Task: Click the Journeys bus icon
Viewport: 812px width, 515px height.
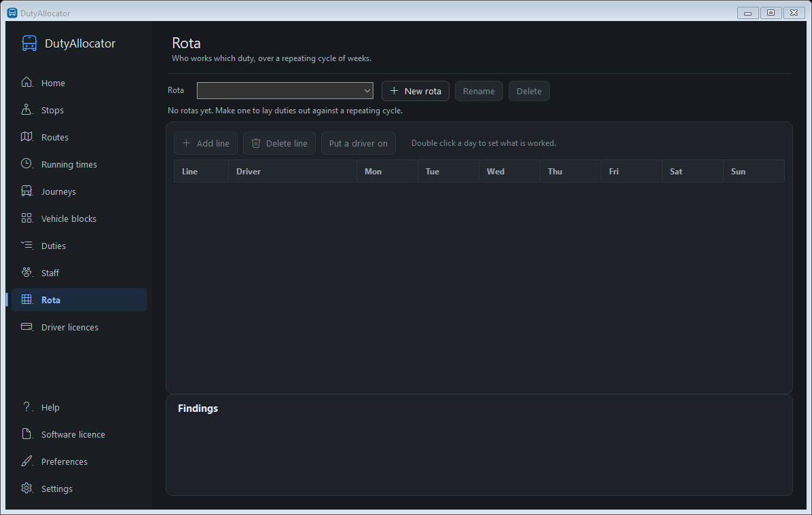Action: pos(27,191)
